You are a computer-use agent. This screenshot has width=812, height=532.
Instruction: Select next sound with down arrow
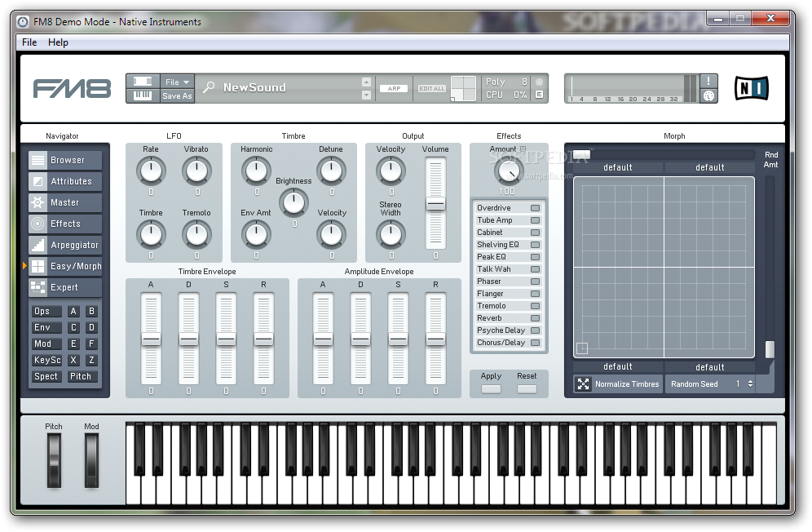366,95
